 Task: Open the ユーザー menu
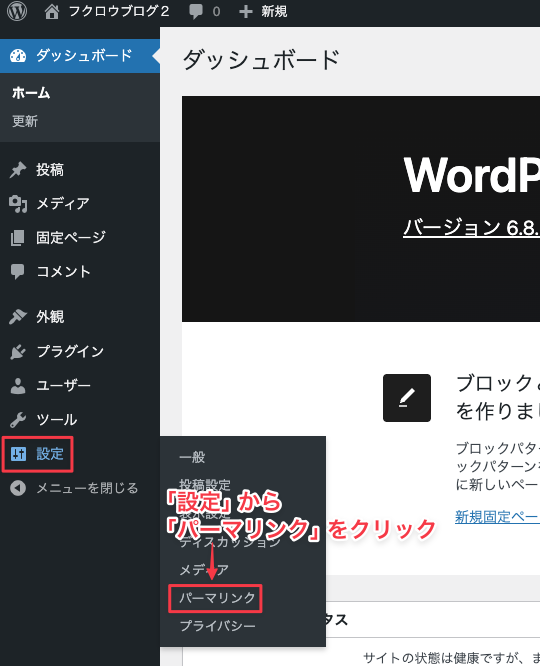point(63,385)
